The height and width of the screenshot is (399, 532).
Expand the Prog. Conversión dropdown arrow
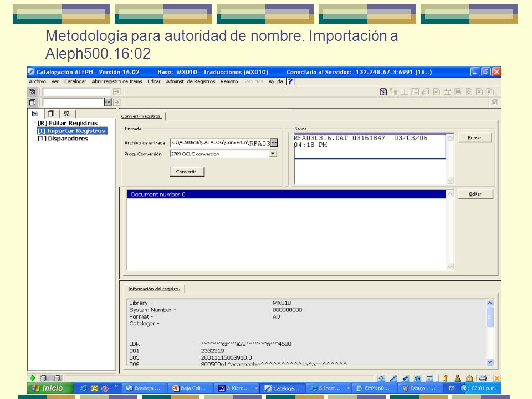tap(273, 154)
